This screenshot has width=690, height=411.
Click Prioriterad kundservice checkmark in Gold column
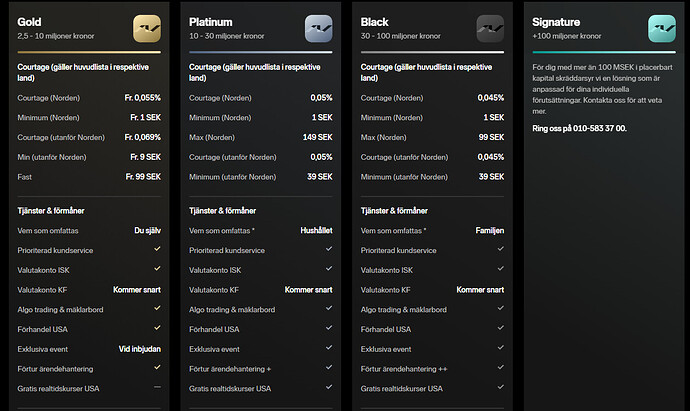coord(155,250)
